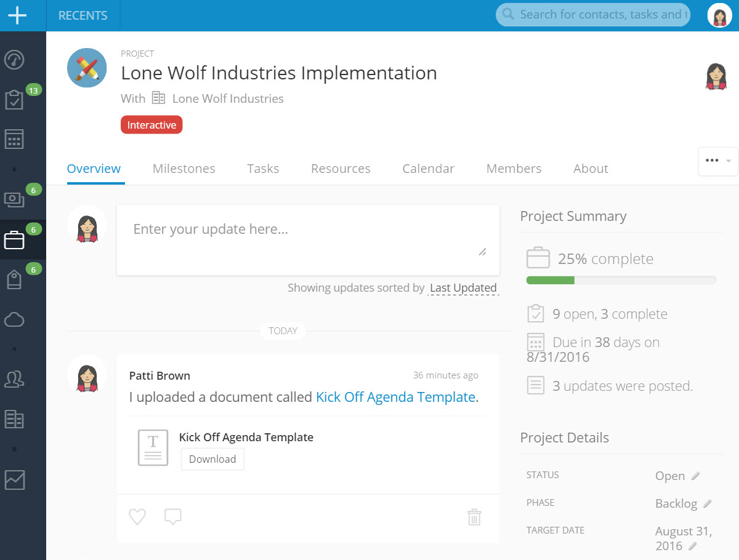Open the three-dots more actions dropdown
The width and height of the screenshot is (739, 560).
(718, 161)
